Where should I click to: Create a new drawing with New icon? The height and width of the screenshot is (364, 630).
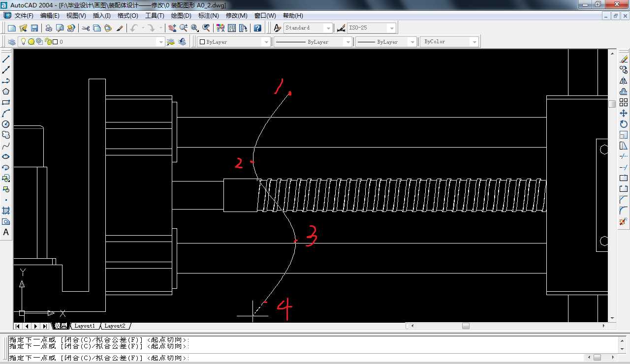click(x=12, y=28)
